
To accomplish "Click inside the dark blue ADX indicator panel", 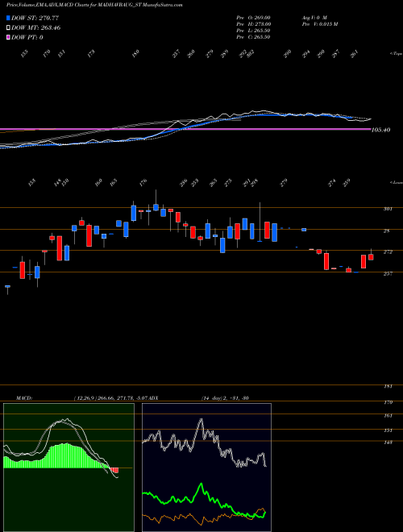I will (x=206, y=468).
